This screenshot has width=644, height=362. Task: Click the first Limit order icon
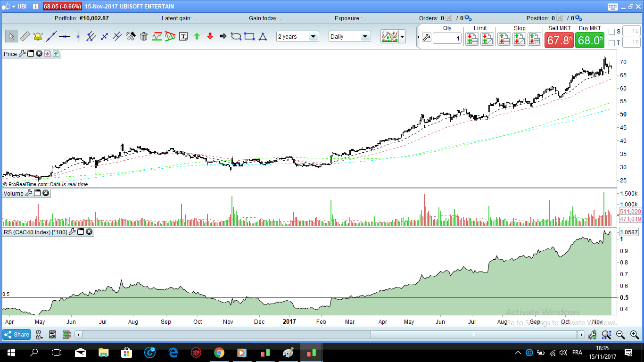472,39
